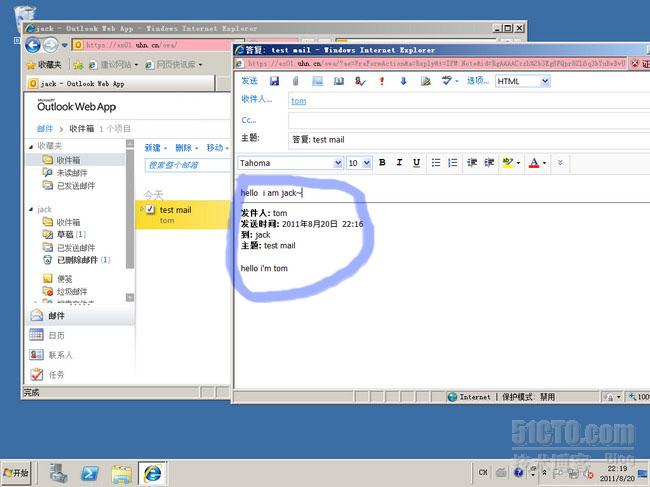Screen dimensions: 650x487
Task: Open the file explorer taskbar icon
Action: pyautogui.click(x=121, y=473)
